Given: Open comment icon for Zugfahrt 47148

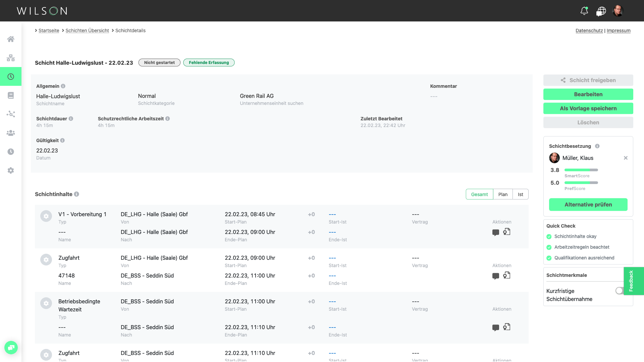Looking at the screenshot, I should 495,276.
